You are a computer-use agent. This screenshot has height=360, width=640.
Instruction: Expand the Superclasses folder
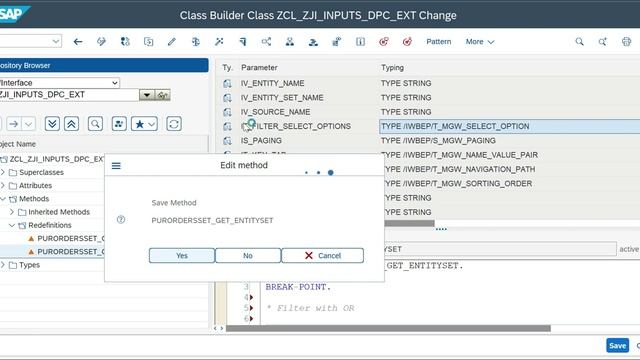pos(3,172)
